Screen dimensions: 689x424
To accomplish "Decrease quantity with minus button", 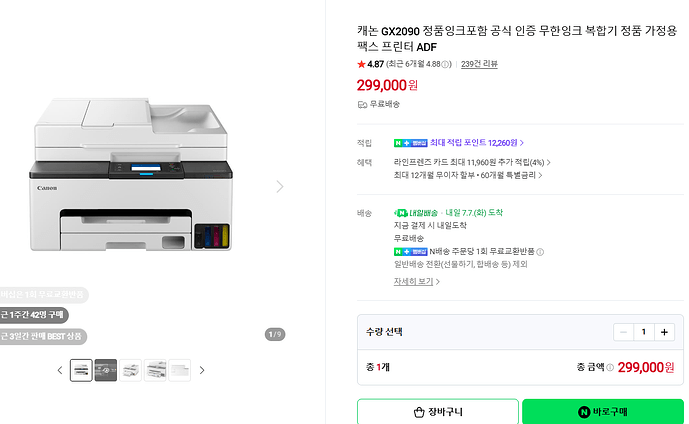I will [x=623, y=332].
